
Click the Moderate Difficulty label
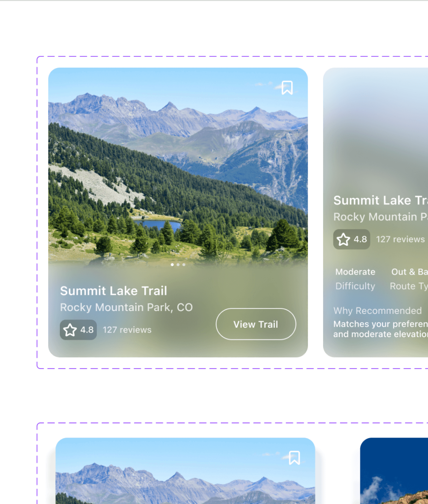355,279
